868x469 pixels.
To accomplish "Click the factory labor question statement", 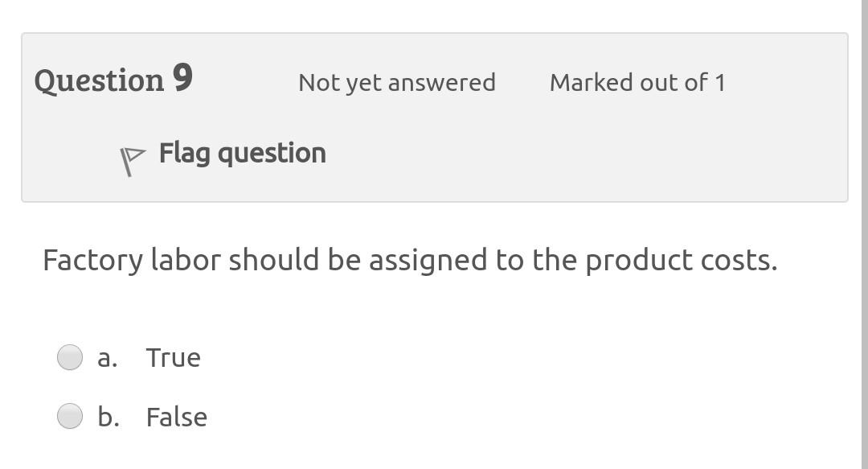I will [x=409, y=259].
